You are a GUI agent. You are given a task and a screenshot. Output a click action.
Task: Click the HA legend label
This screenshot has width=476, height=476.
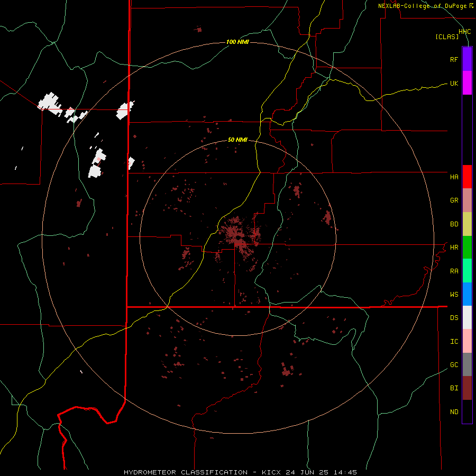[x=454, y=177]
